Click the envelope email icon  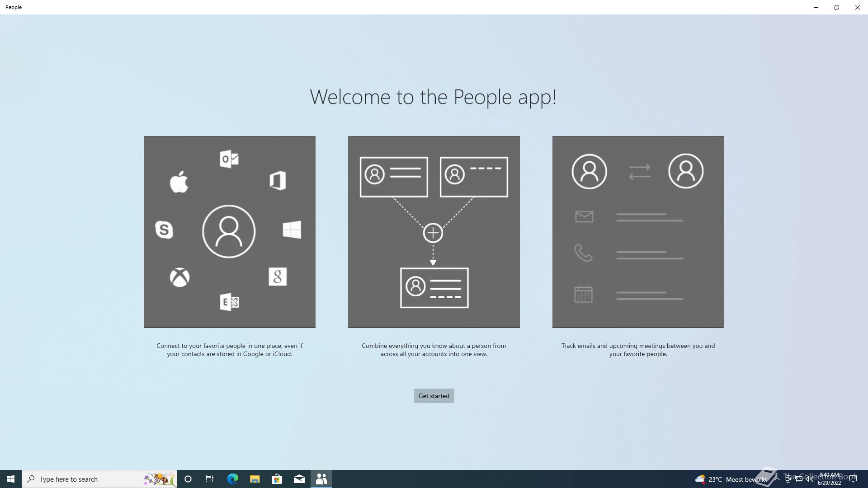click(x=584, y=217)
